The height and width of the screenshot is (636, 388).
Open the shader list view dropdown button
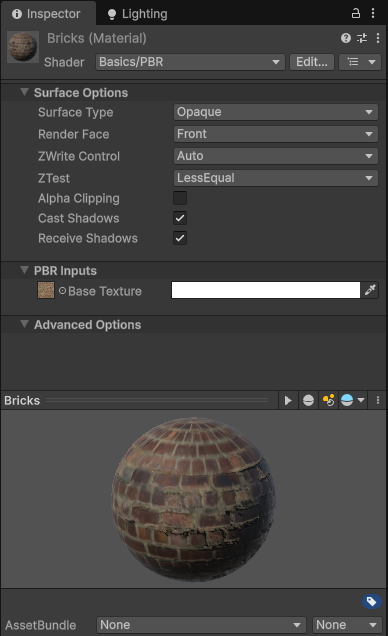[x=360, y=62]
